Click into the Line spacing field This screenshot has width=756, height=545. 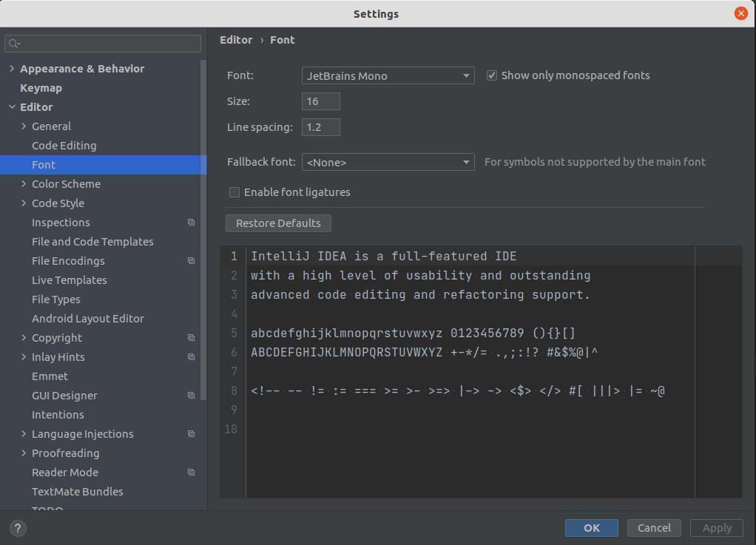320,127
